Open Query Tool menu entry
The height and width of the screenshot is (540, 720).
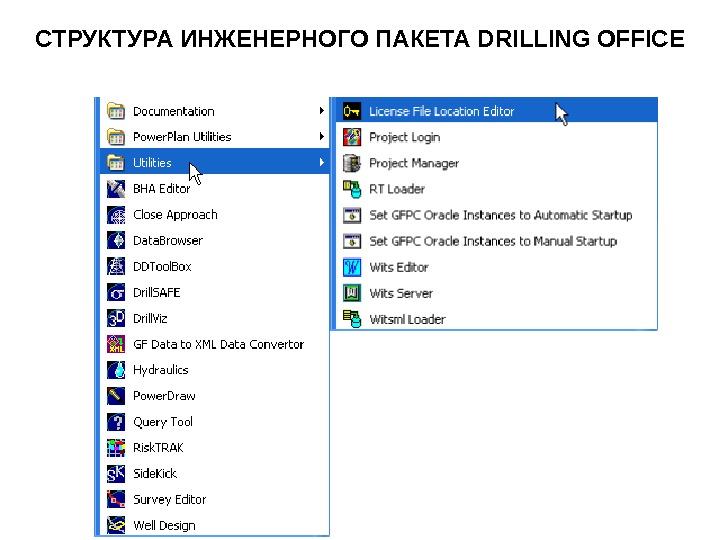point(214,422)
